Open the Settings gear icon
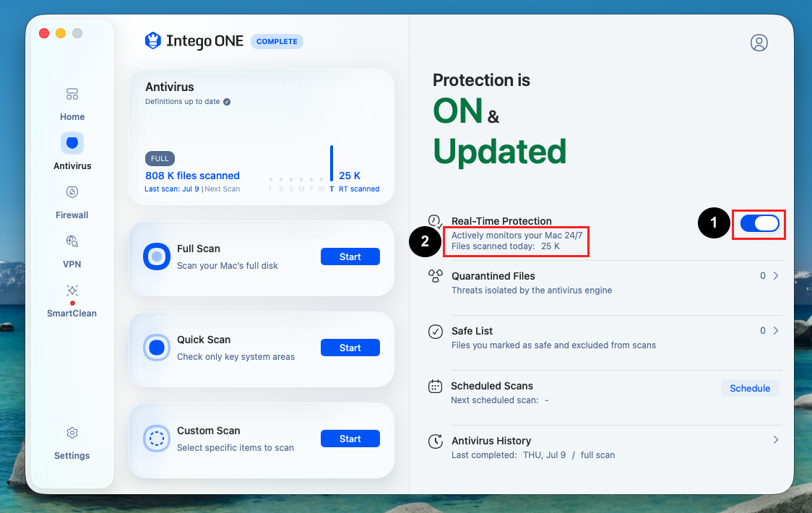 tap(72, 433)
